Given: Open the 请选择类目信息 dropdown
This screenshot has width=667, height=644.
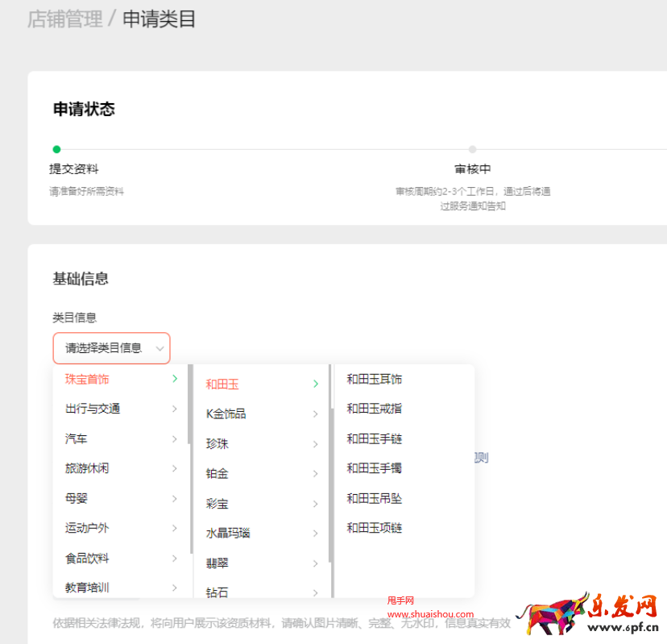Looking at the screenshot, I should 111,348.
